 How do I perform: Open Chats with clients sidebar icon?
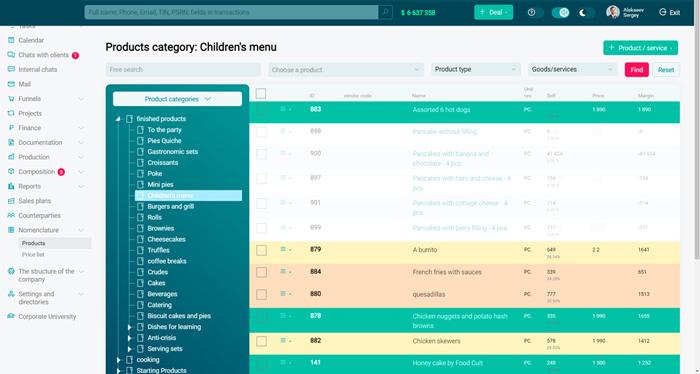[x=11, y=55]
